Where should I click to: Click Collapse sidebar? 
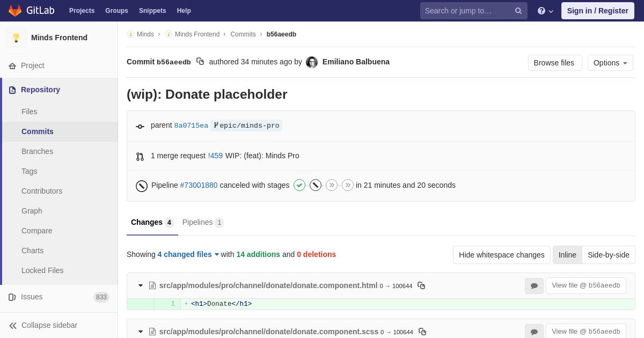[59, 325]
